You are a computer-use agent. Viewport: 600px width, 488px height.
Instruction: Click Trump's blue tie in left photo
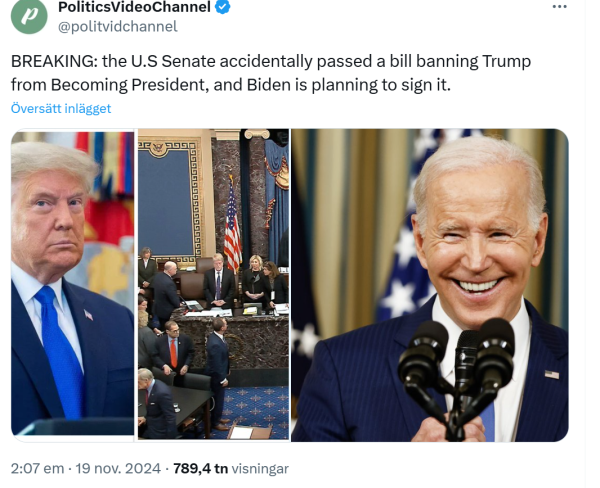pyautogui.click(x=60, y=352)
